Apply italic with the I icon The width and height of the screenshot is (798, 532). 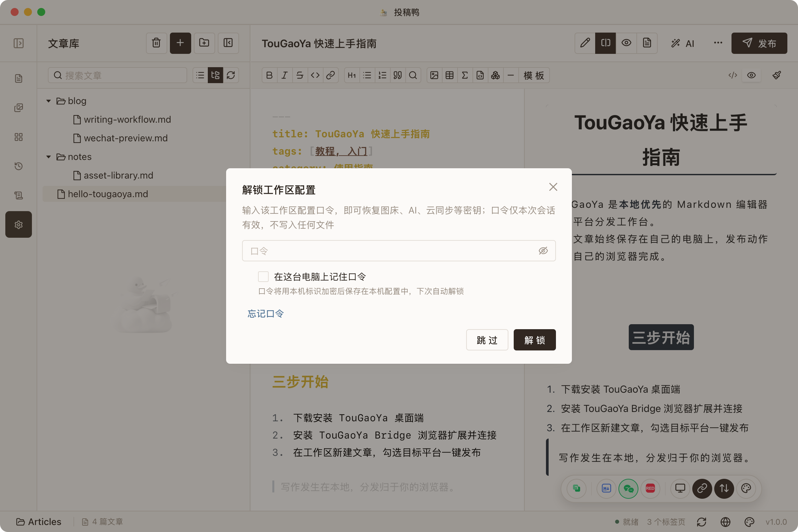click(x=285, y=75)
